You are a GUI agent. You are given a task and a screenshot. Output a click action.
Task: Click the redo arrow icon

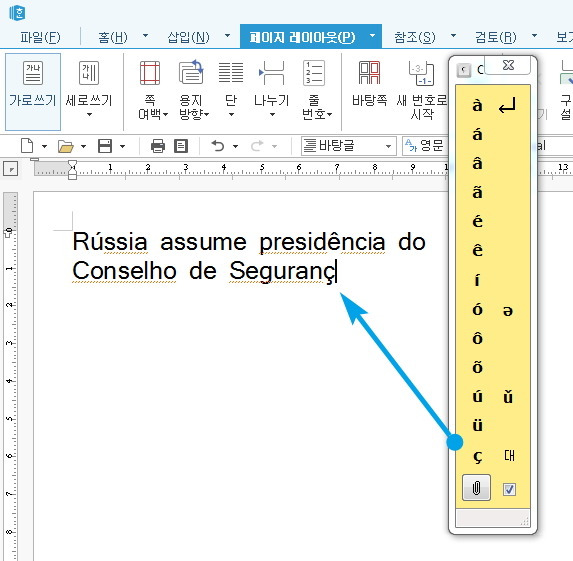(x=257, y=146)
